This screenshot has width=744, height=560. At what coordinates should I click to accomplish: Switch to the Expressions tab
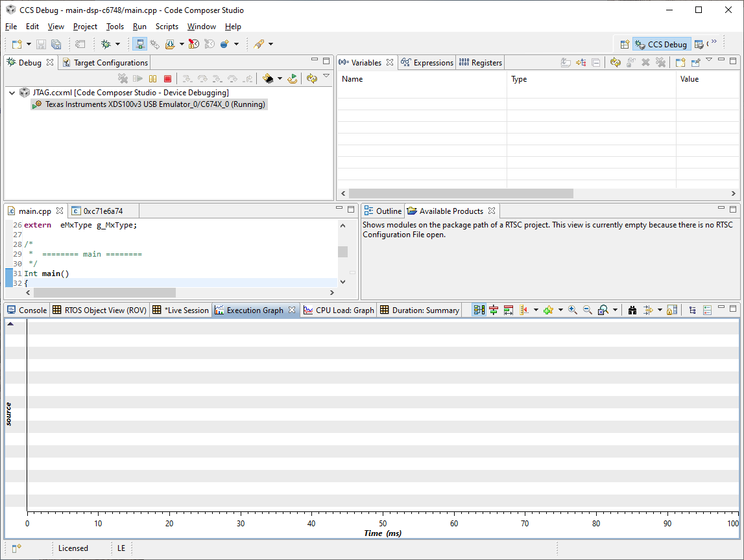coord(427,63)
